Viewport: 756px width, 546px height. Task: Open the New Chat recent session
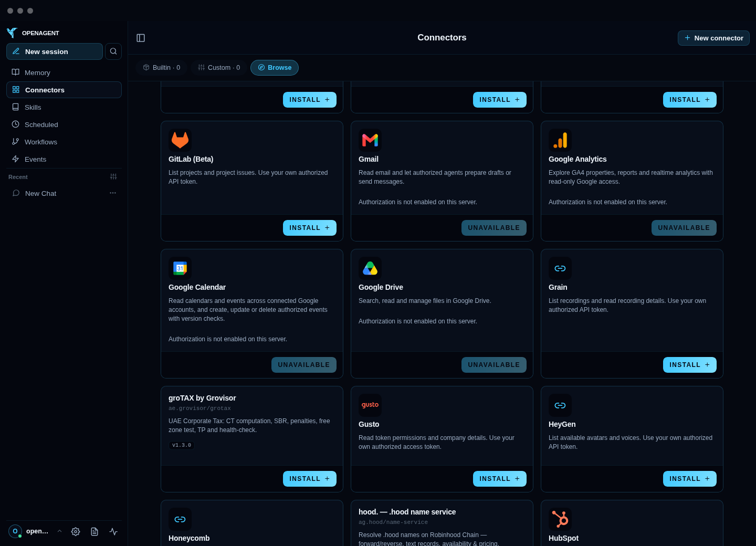click(64, 193)
